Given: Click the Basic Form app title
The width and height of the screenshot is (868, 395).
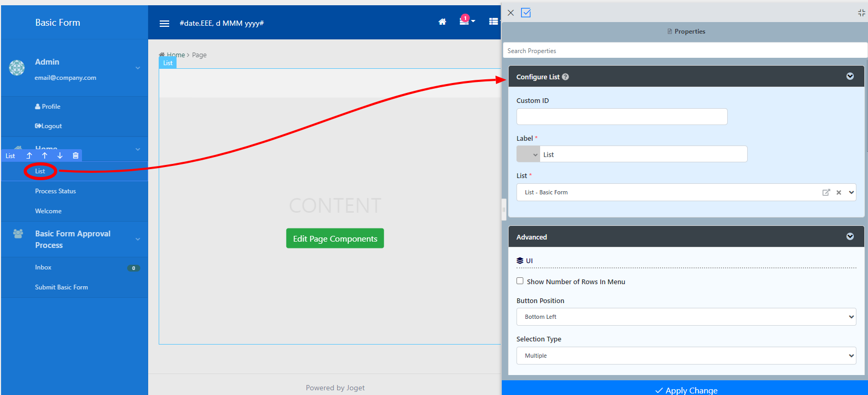Looking at the screenshot, I should (58, 23).
